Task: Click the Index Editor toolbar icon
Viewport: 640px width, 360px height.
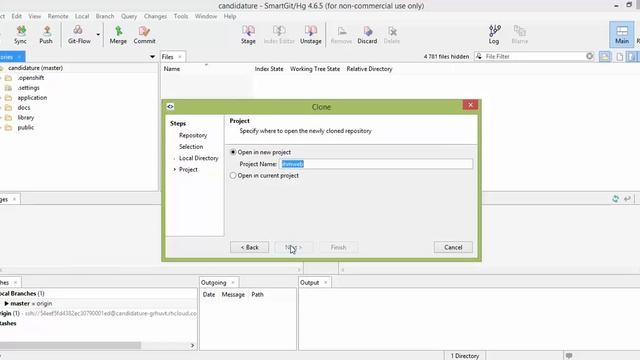Action: click(279, 35)
